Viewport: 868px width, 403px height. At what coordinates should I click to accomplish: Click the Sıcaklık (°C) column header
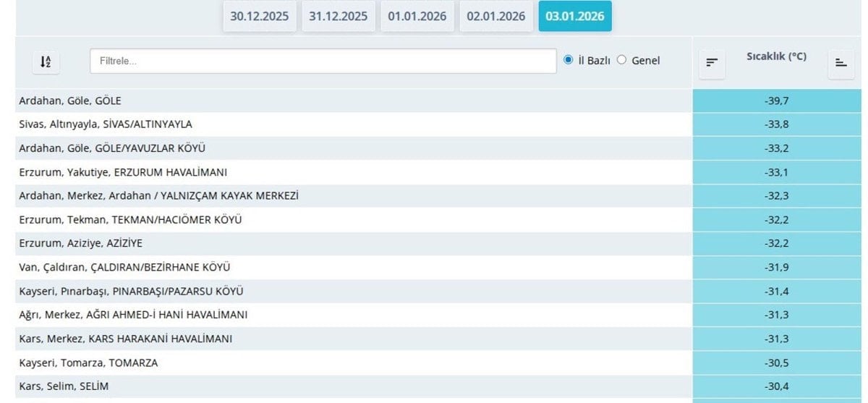[x=776, y=56]
